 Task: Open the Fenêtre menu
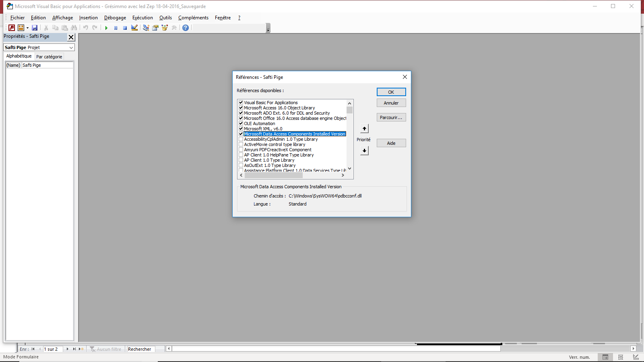[x=223, y=18]
